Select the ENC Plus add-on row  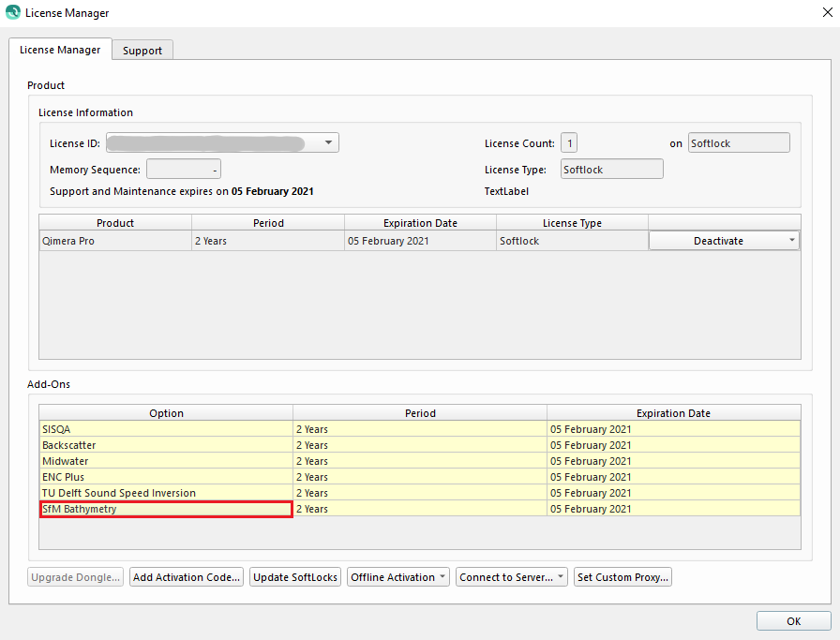pos(166,477)
